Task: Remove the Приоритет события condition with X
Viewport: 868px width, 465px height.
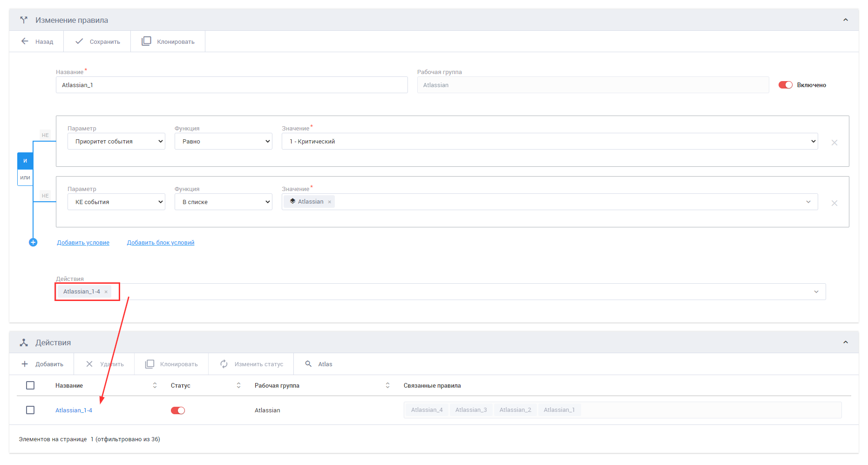Action: click(x=834, y=143)
